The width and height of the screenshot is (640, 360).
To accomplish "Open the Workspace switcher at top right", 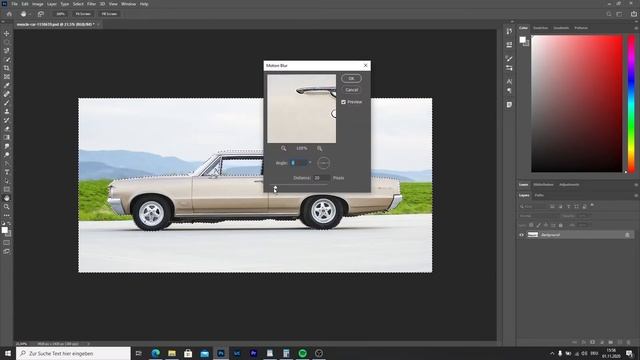I will click(x=619, y=14).
